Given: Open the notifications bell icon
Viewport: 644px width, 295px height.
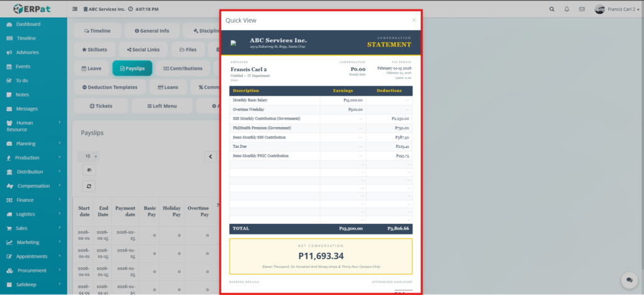Looking at the screenshot, I should click(567, 9).
